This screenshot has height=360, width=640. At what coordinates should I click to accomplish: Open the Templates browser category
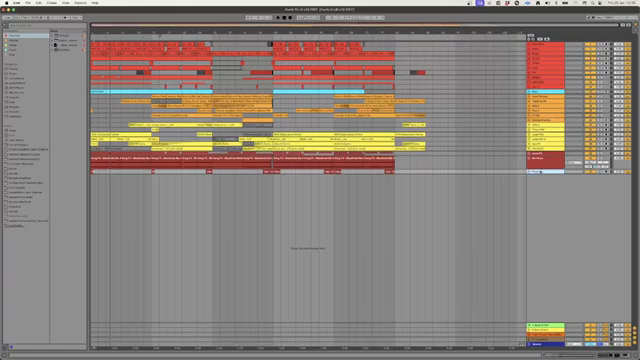click(x=16, y=116)
